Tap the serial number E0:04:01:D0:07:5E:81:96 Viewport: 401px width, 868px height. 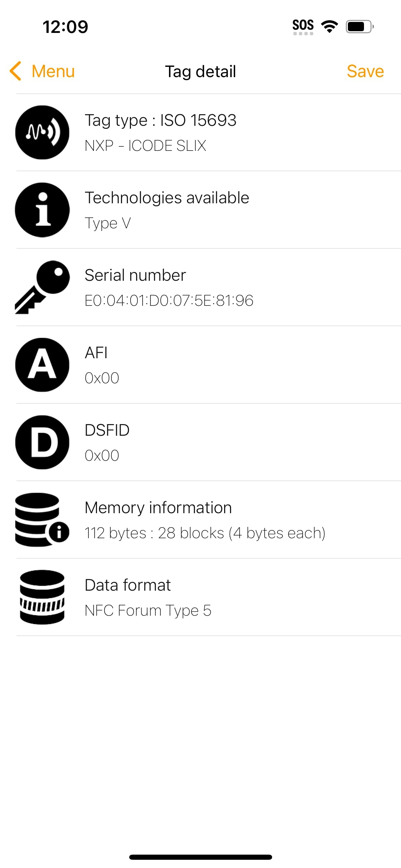pos(169,301)
